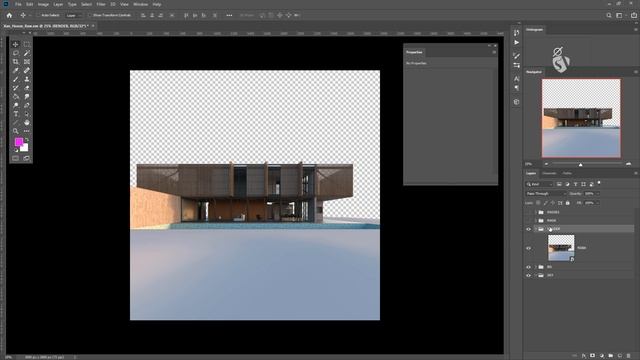Select the Hand tool

tap(27, 122)
